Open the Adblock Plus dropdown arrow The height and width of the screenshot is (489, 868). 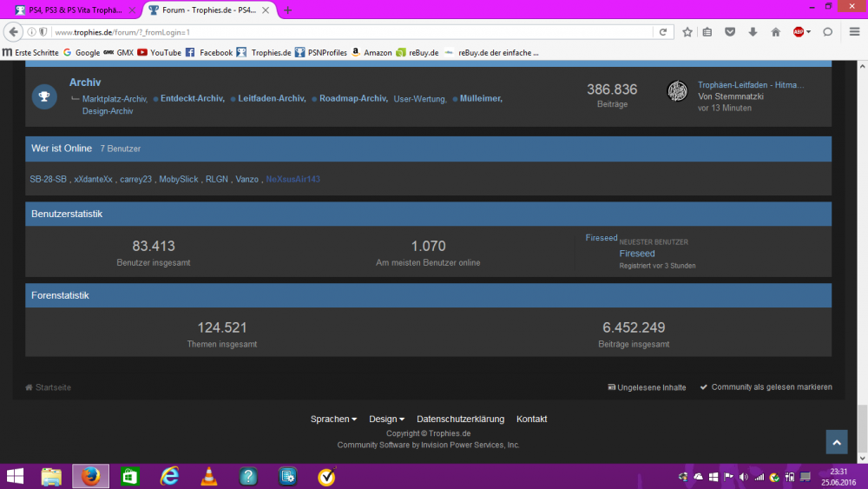pos(809,32)
